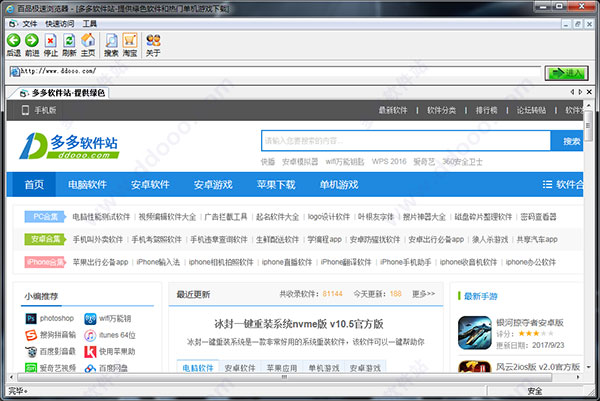Image resolution: width=600 pixels, height=401 pixels.
Task: Click the 安卓合集 tag label
Action: pos(45,239)
